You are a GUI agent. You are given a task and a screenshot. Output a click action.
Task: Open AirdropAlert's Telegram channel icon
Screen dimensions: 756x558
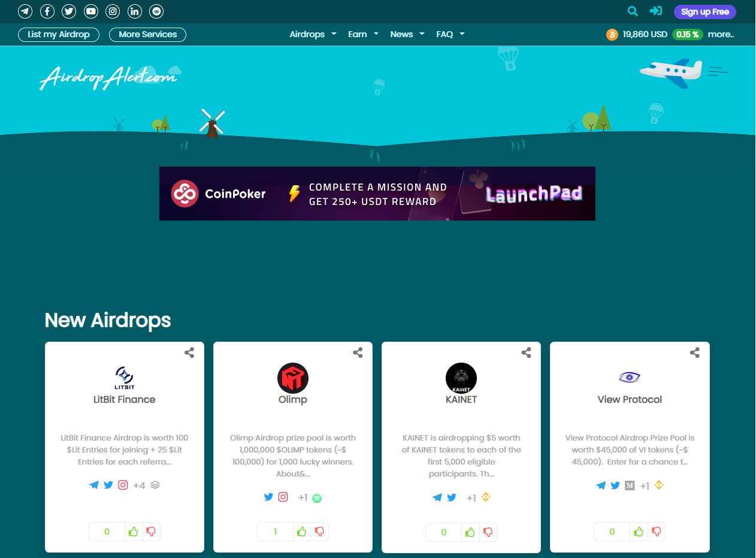tap(25, 11)
